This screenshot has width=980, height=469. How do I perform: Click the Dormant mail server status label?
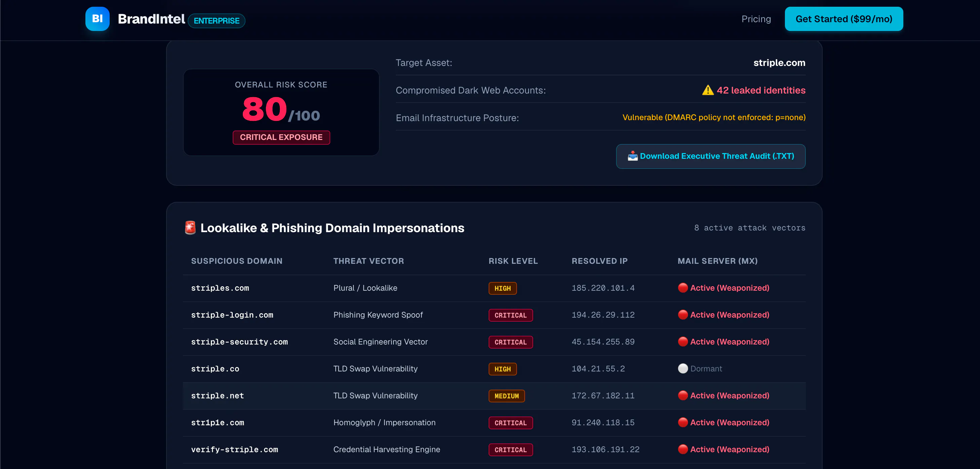coord(706,369)
